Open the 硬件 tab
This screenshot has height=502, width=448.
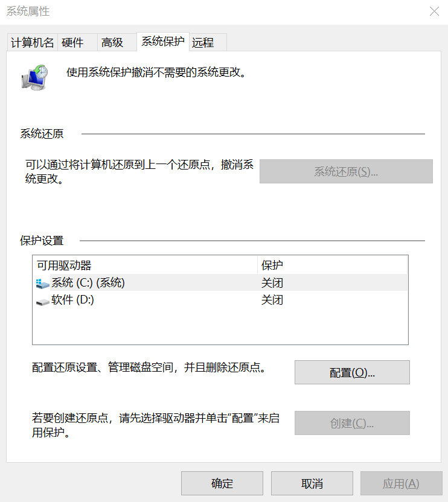pos(77,42)
